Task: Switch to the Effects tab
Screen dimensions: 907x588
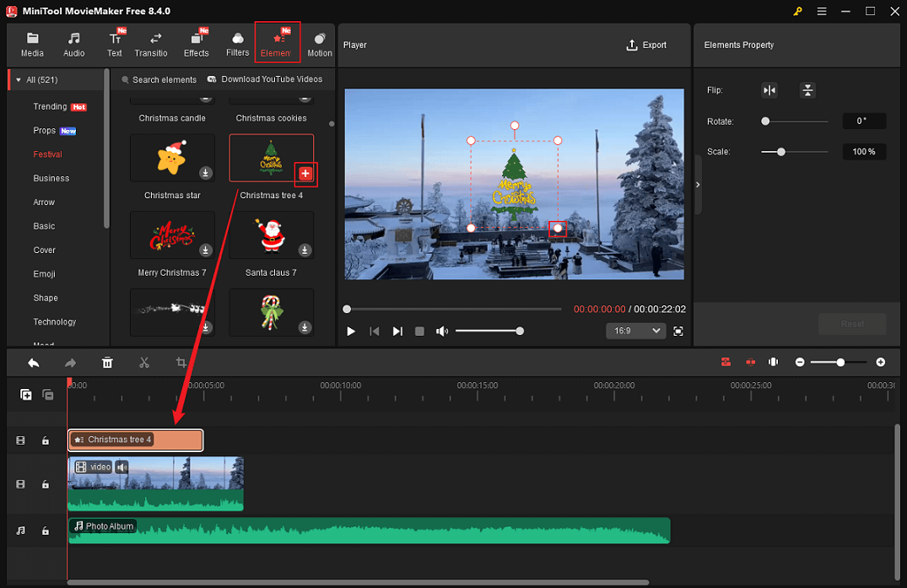Action: coord(196,42)
